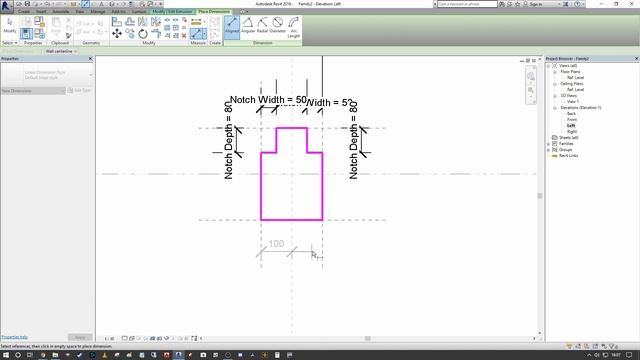This screenshot has width=640, height=360.
Task: Click the Align tool in Modify panel
Action: [x=117, y=22]
